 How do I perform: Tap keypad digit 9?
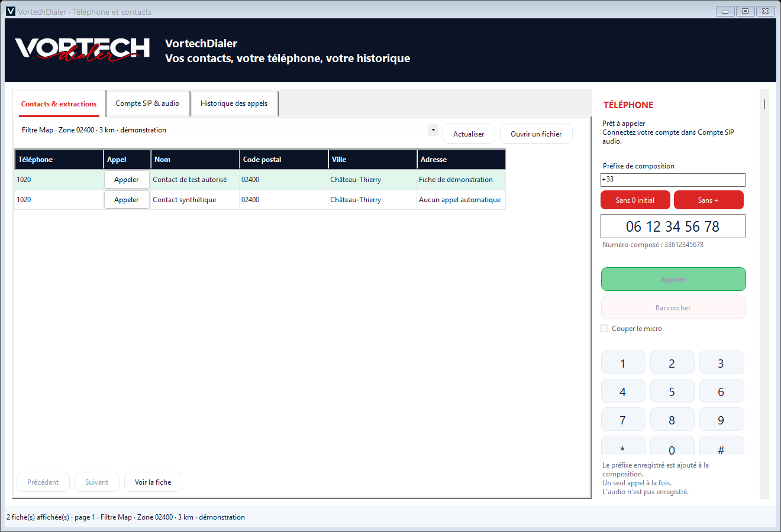click(721, 420)
